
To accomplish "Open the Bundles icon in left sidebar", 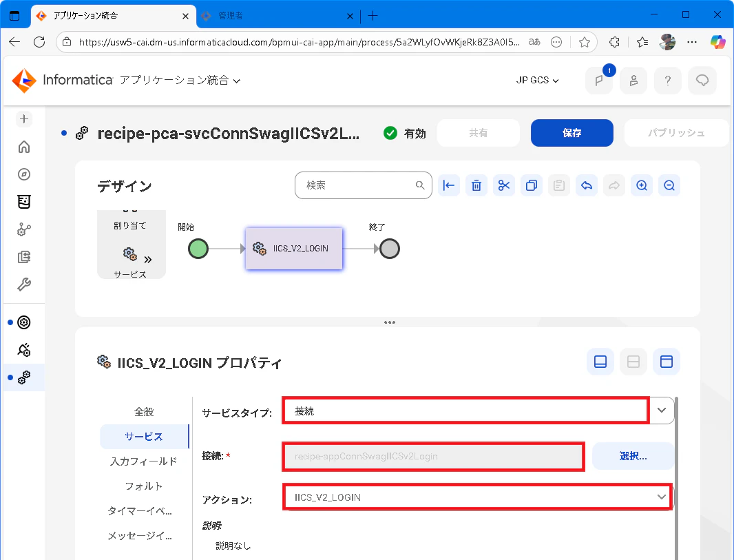I will (24, 202).
